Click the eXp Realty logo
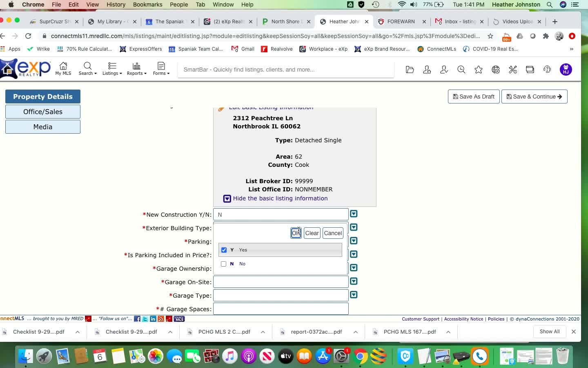 pyautogui.click(x=25, y=69)
